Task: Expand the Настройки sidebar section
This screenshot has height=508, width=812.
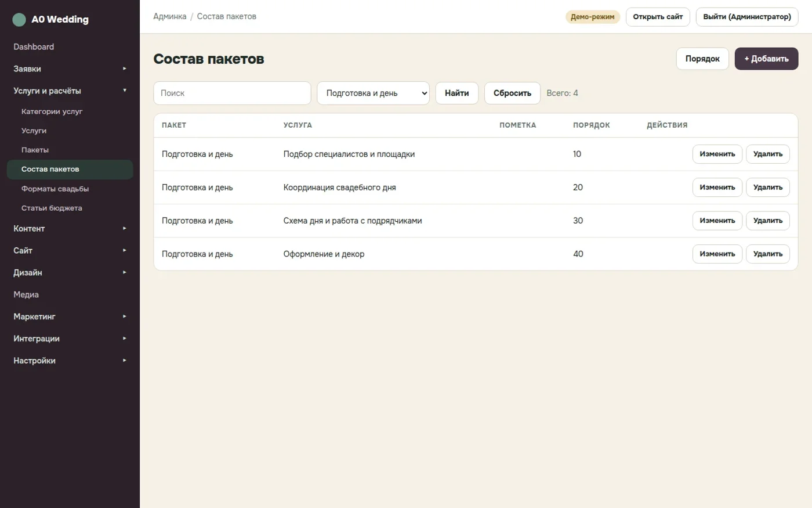Action: click(70, 361)
